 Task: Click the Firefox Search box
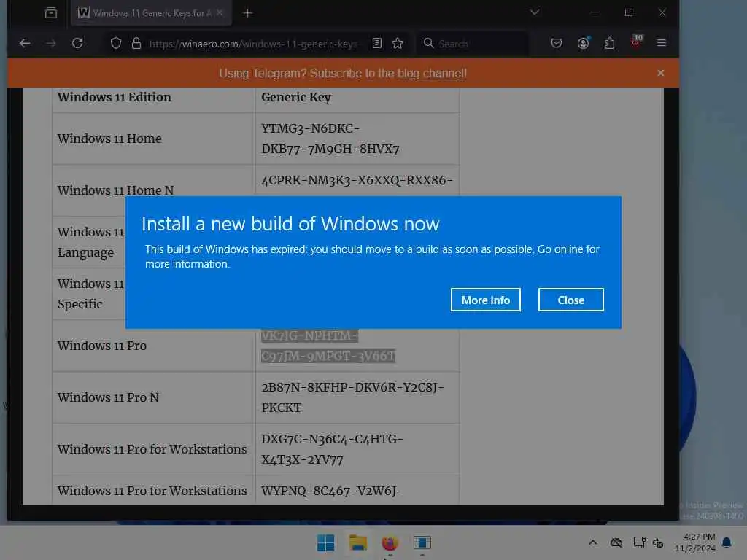[473, 44]
